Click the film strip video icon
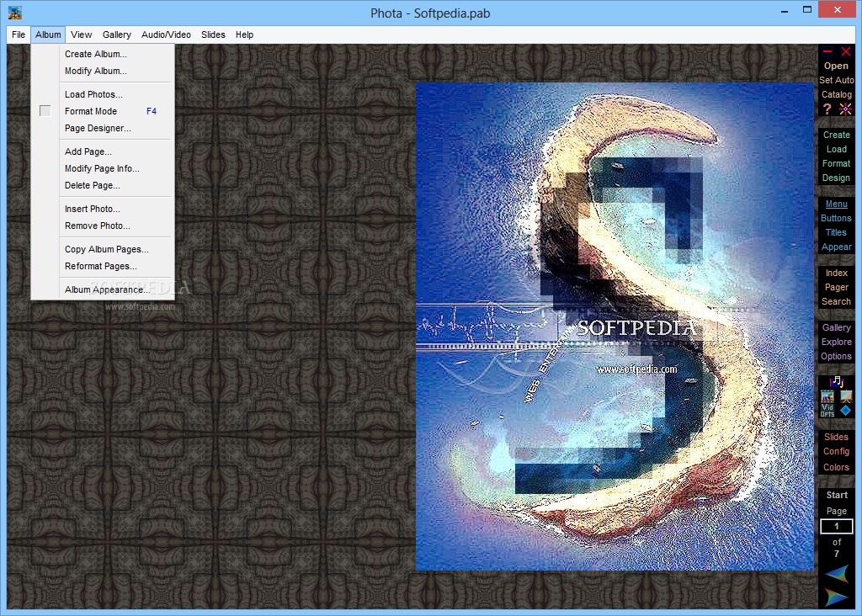 pos(827,396)
